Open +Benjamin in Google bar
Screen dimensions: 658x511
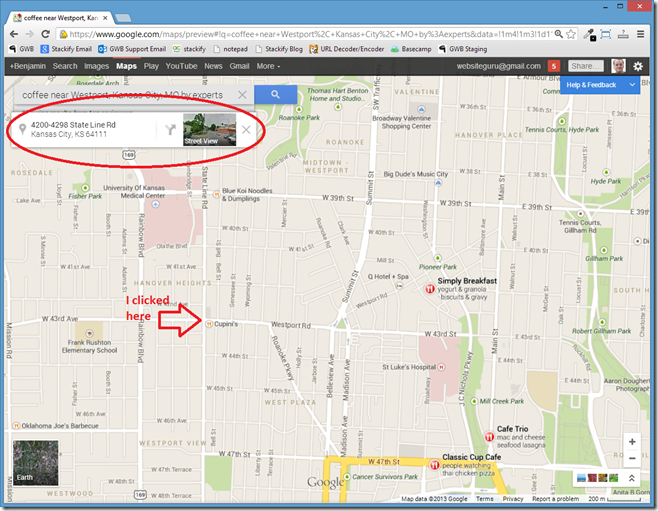point(28,66)
